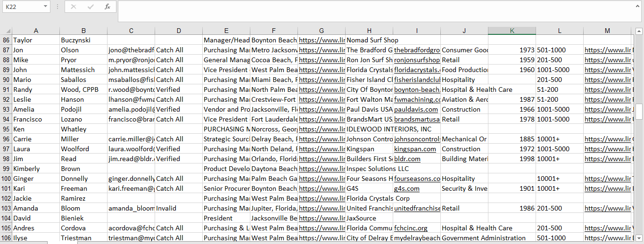Viewport: 644px width, 244px height.
Task: Expand the formula bar with chevron
Action: point(638,6)
